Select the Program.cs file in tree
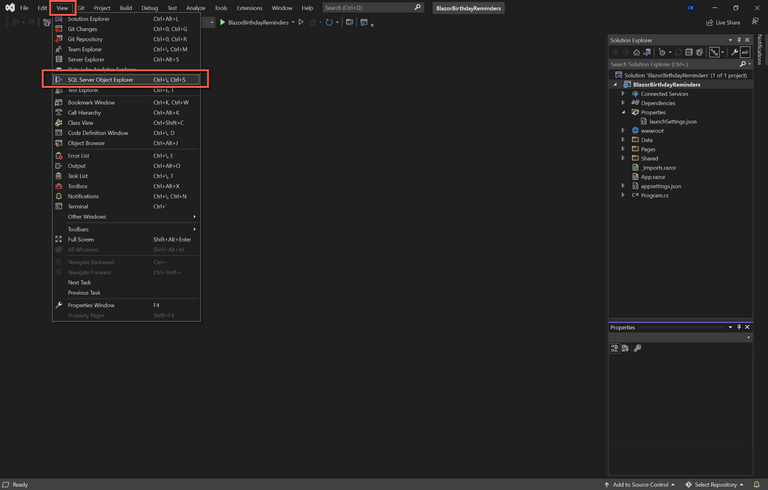768x490 pixels. tap(654, 195)
